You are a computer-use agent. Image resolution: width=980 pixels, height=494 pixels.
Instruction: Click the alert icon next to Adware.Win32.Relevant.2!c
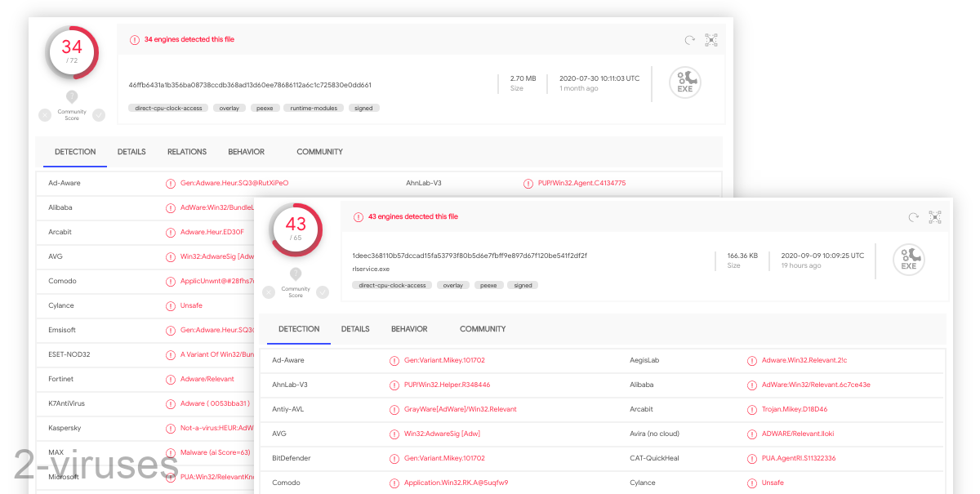point(752,360)
